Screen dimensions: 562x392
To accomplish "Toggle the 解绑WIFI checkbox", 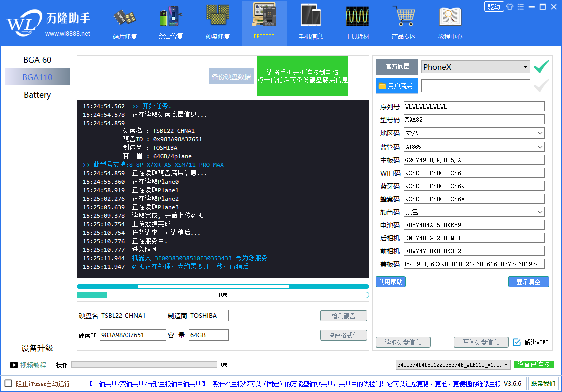I will point(517,342).
